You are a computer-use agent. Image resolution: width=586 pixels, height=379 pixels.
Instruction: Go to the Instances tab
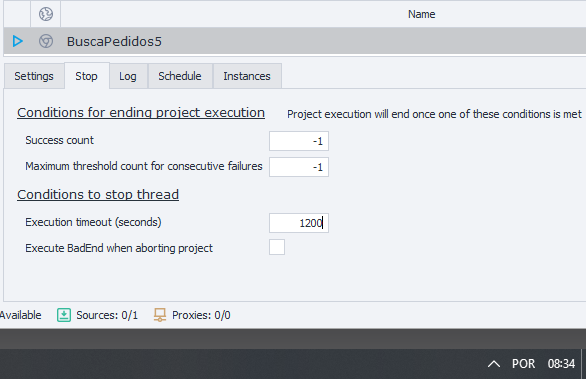(247, 76)
